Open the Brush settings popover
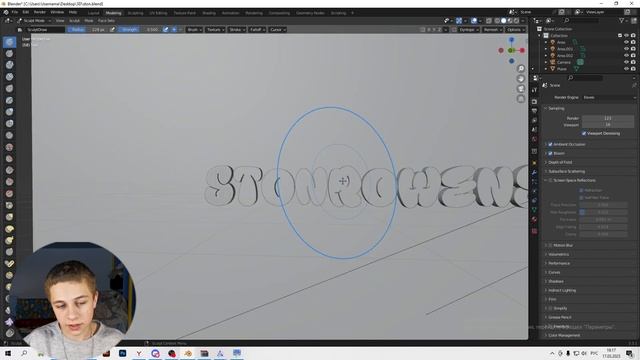The height and width of the screenshot is (360, 640). coord(194,29)
